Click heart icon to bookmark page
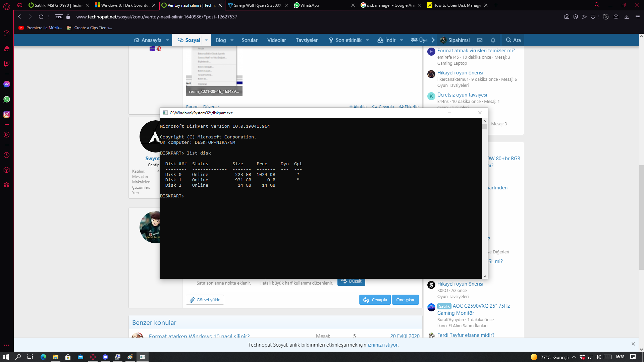Screen dimensions: 644x362 (x=593, y=17)
